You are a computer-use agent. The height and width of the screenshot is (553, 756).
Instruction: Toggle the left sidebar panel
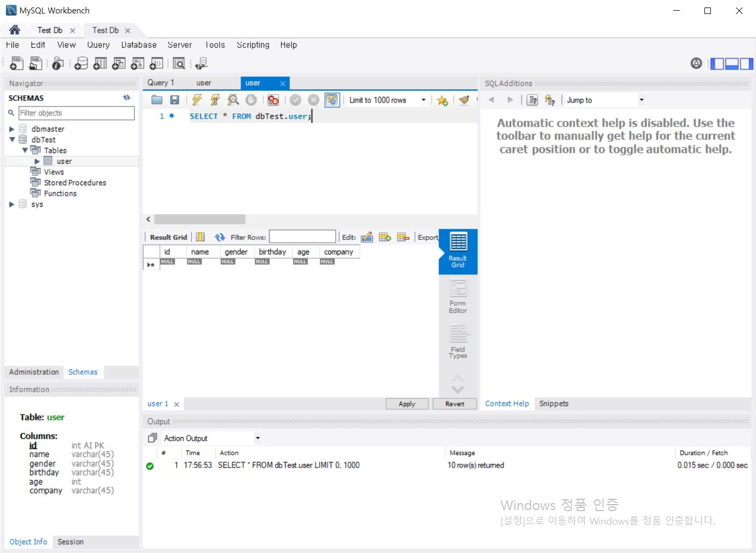pos(717,64)
